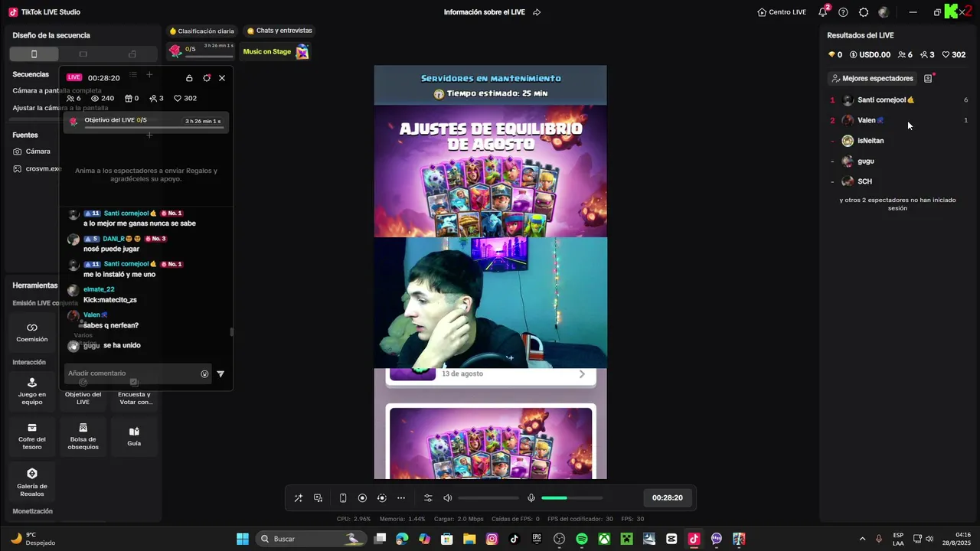Open Bolsa de obsequios tool

83,436
